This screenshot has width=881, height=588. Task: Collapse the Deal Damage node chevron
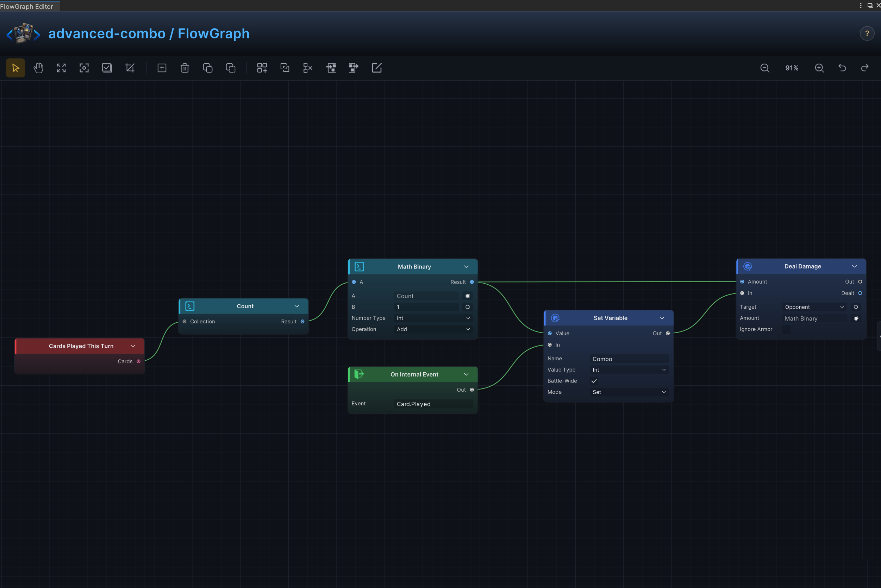[x=854, y=266]
